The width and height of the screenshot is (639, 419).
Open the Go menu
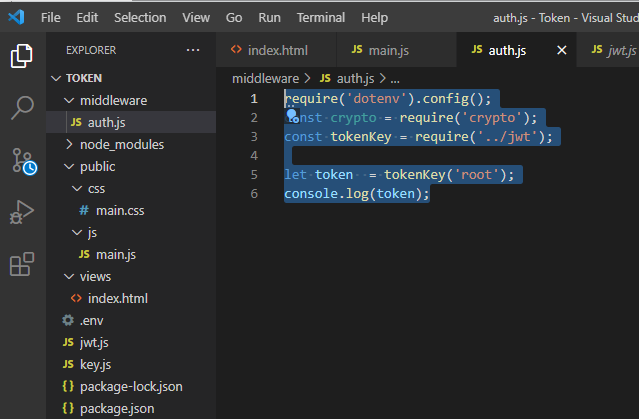click(x=234, y=18)
